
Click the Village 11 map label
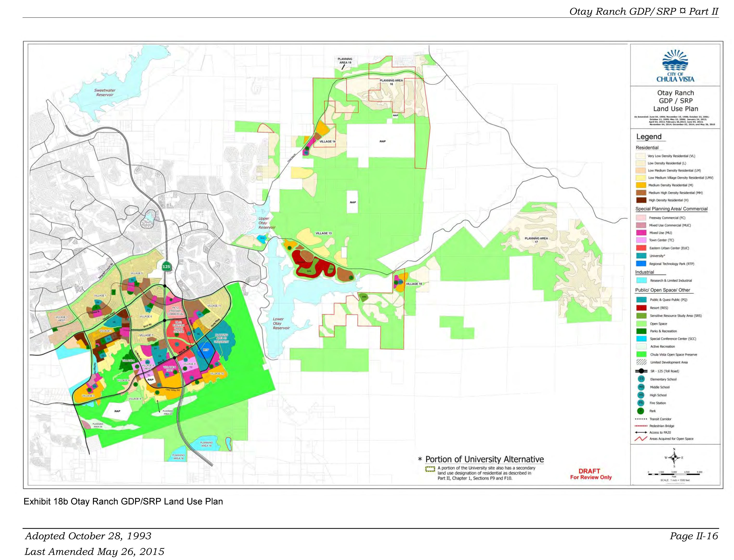214,305
